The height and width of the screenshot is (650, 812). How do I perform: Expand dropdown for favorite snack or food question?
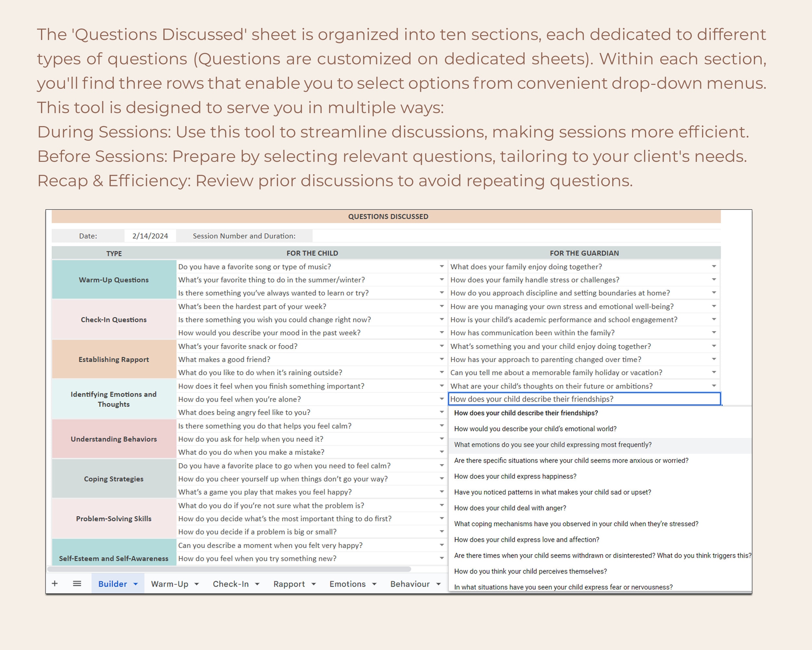coord(442,346)
